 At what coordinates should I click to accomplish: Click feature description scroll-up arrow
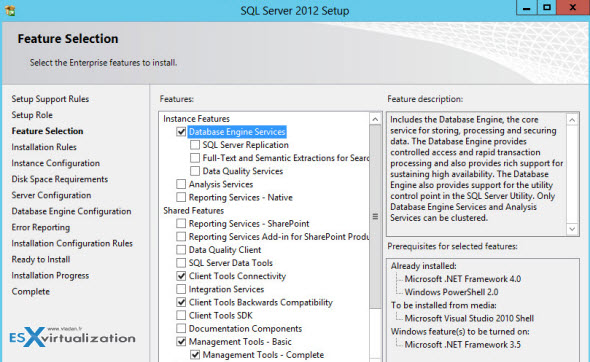(572, 120)
